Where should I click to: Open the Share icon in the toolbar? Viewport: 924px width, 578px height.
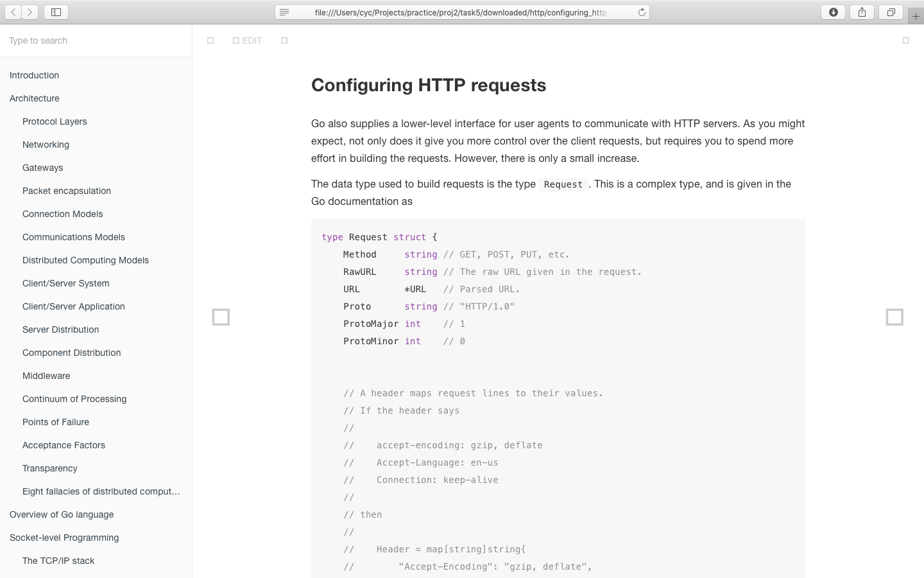pyautogui.click(x=862, y=12)
